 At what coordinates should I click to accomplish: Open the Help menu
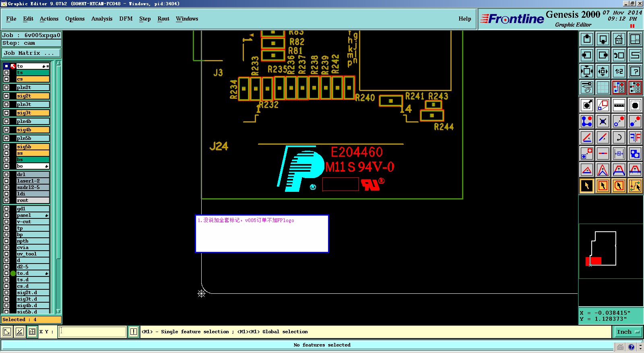[x=465, y=19]
